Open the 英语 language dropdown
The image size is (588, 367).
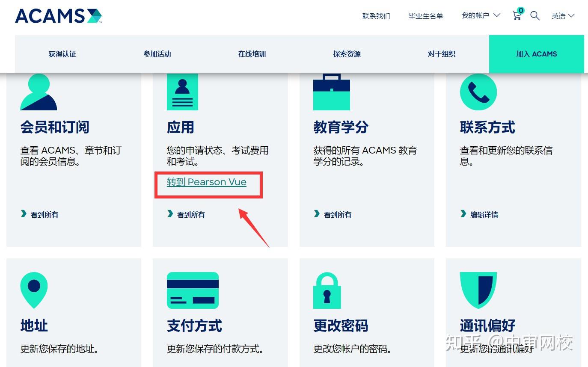(563, 16)
